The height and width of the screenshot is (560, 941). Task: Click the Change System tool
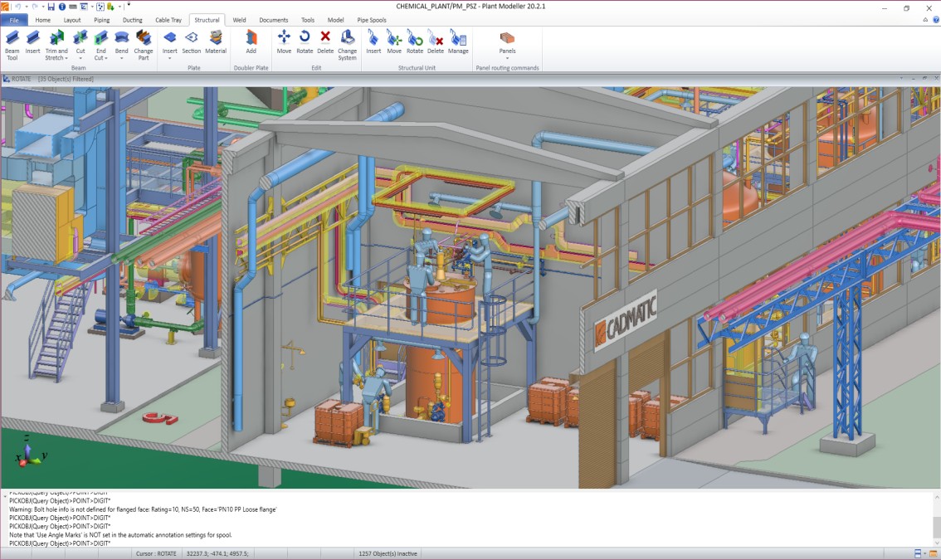347,45
